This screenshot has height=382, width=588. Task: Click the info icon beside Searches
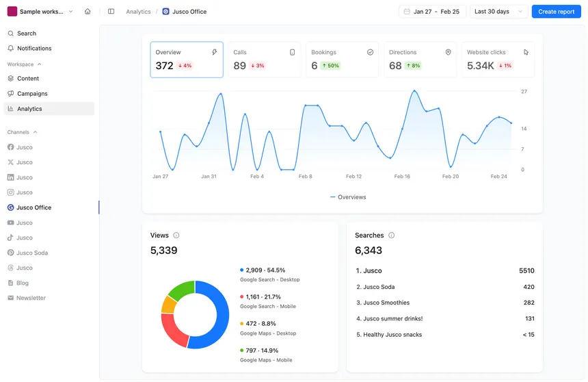tap(392, 235)
